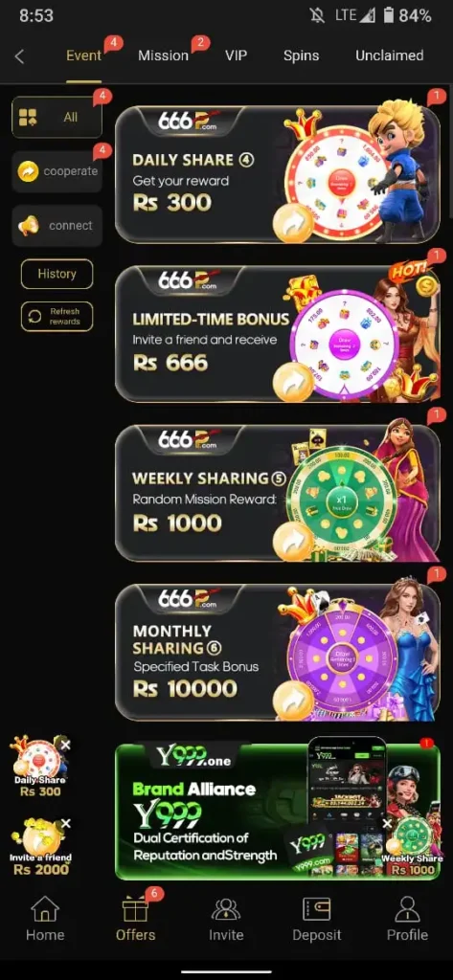Tap the back arrow icon
The height and width of the screenshot is (980, 453).
point(19,56)
